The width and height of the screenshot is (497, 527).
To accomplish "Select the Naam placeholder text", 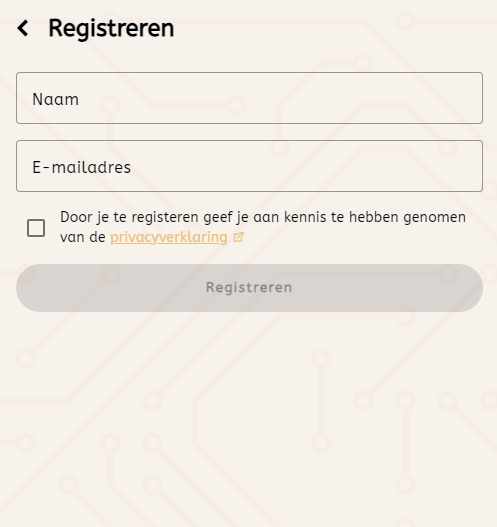I will point(55,99).
